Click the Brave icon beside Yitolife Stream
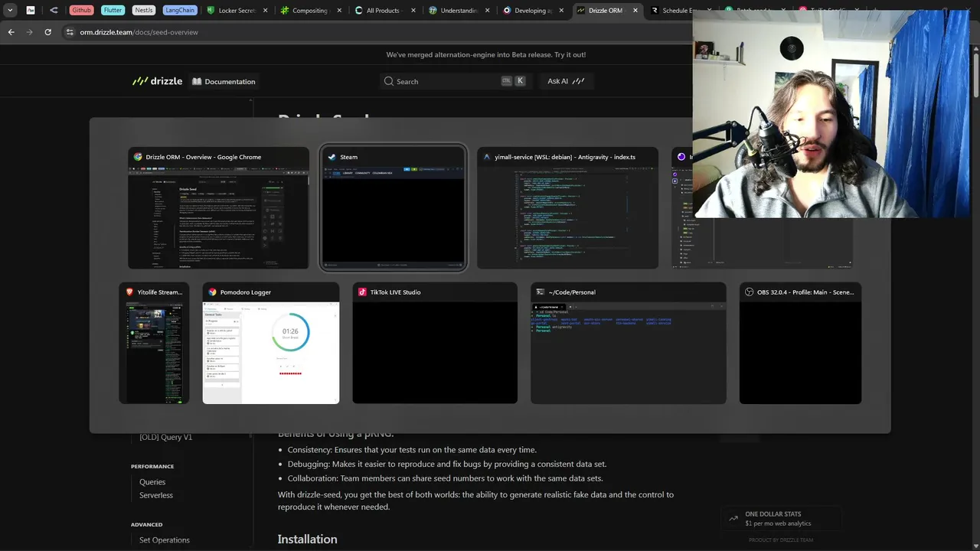The image size is (980, 551). pyautogui.click(x=129, y=292)
